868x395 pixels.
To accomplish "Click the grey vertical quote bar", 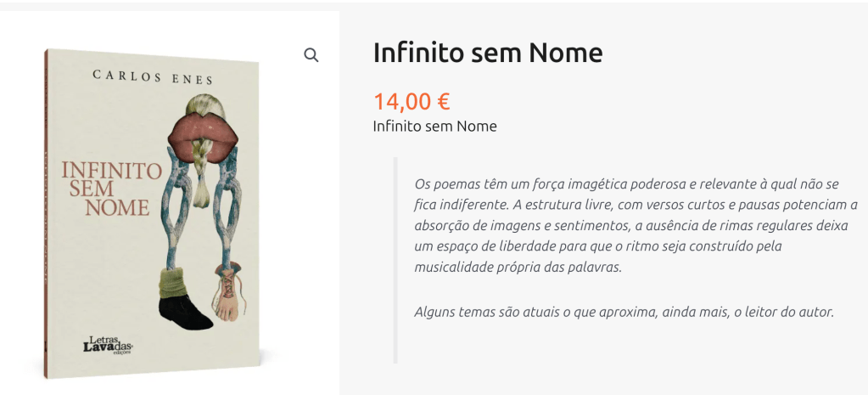I will click(x=395, y=259).
